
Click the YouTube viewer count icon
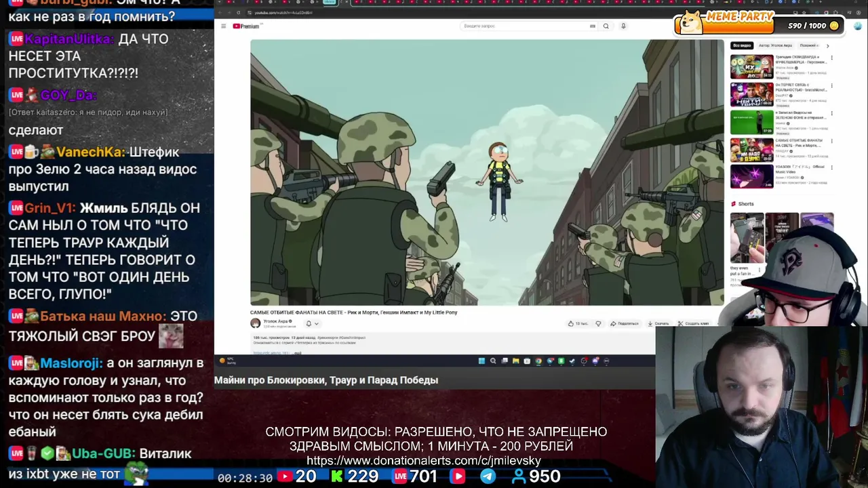(284, 476)
